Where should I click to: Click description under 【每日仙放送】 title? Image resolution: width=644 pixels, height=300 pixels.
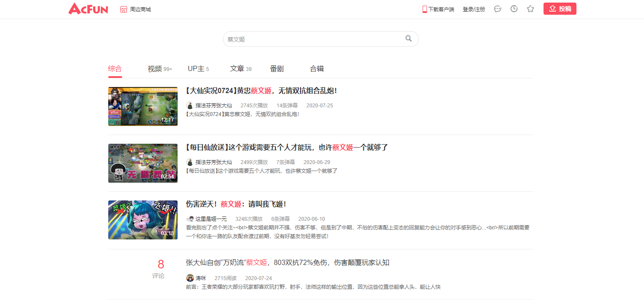tap(262, 171)
